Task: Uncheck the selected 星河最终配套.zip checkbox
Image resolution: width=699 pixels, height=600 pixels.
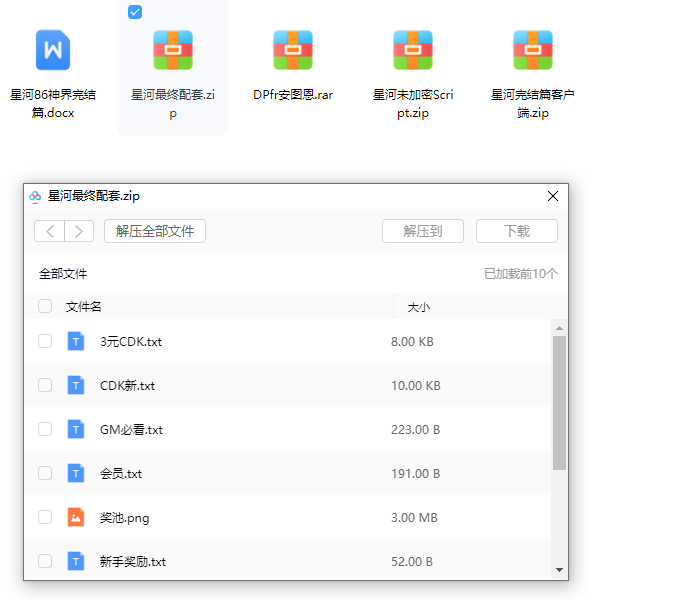Action: point(135,12)
